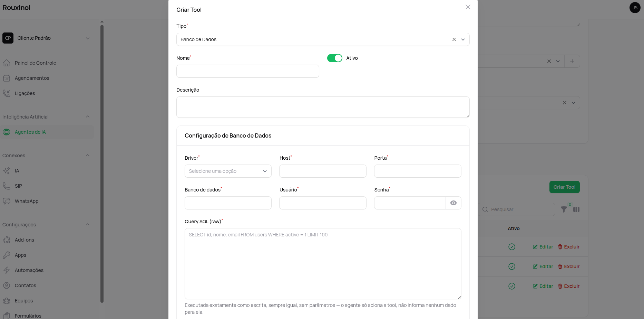Collapse the Inteligência Artificial section
The image size is (644, 319).
tap(88, 117)
